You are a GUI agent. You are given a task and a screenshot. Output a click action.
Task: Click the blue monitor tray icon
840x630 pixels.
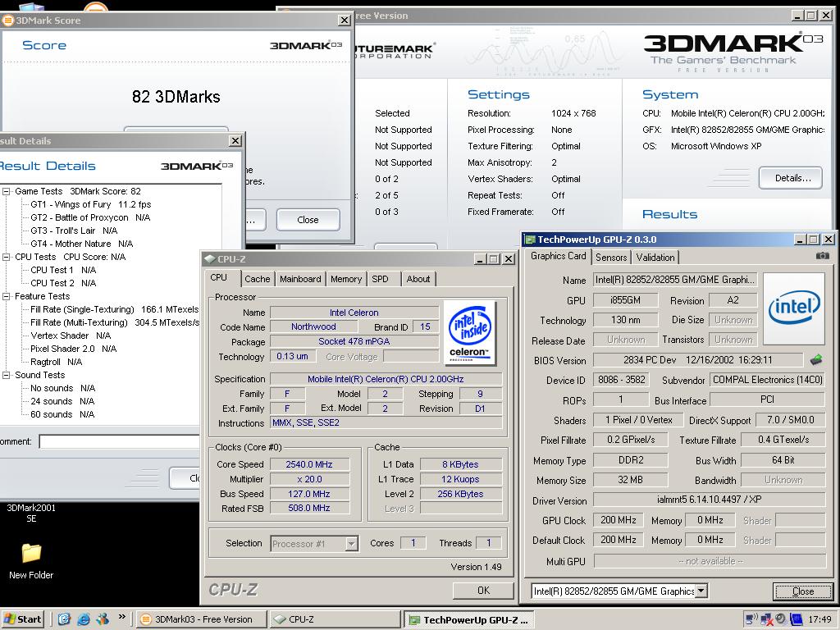point(797,619)
